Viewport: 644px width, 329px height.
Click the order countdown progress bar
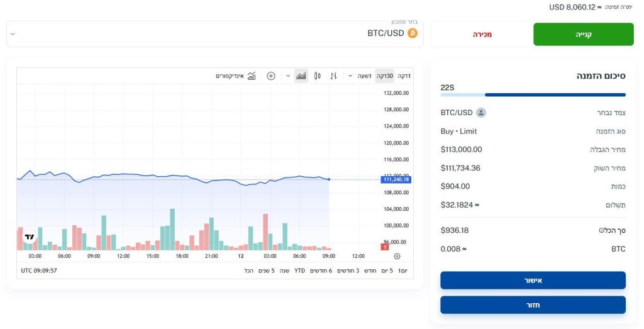click(533, 95)
